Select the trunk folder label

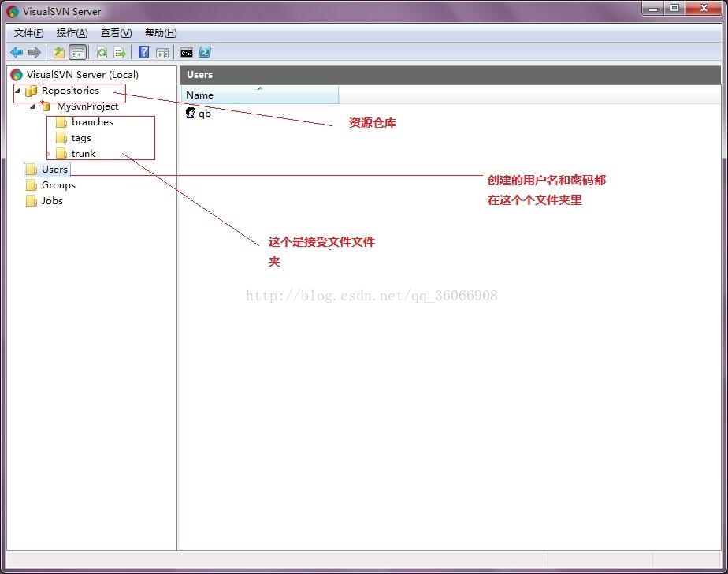pyautogui.click(x=83, y=154)
